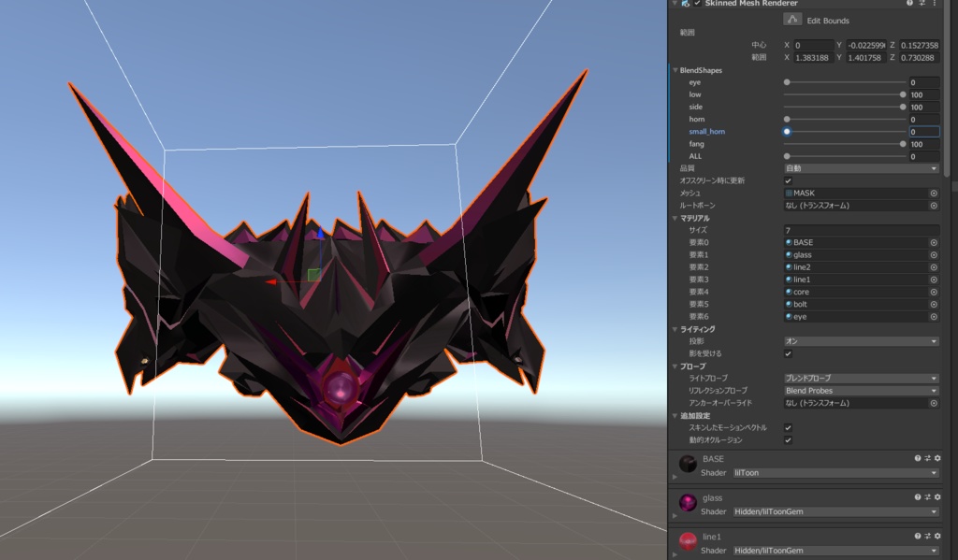This screenshot has width=958, height=560.
Task: Click the green gizmo plane handle
Action: [x=314, y=275]
